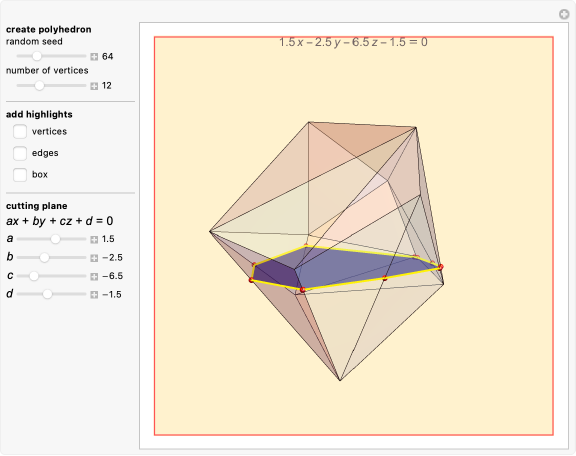The image size is (576, 456).
Task: Expand the plus icon beside slider b
Action: point(94,258)
